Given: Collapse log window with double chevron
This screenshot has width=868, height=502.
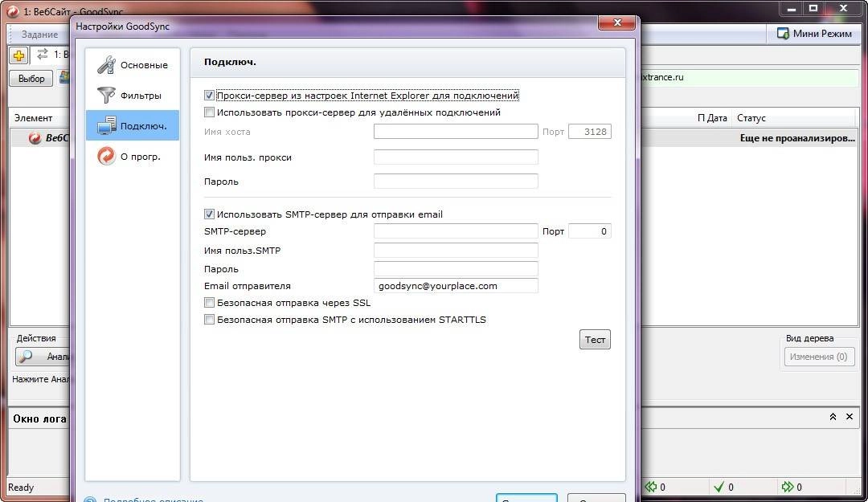Looking at the screenshot, I should click(833, 417).
